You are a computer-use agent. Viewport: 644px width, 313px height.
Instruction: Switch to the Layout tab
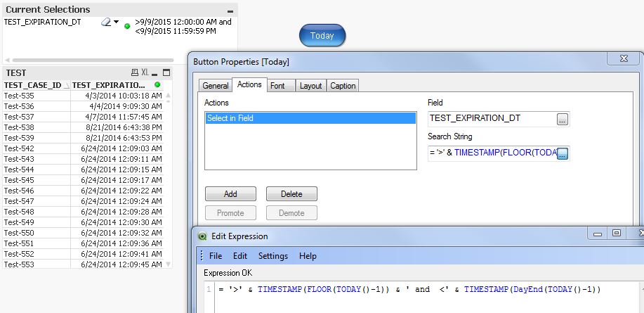tap(310, 86)
